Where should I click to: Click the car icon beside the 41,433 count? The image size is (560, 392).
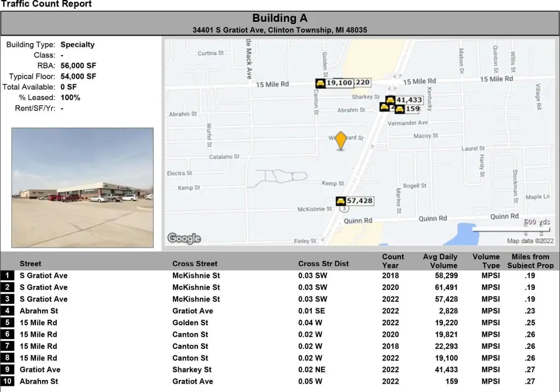[x=390, y=100]
